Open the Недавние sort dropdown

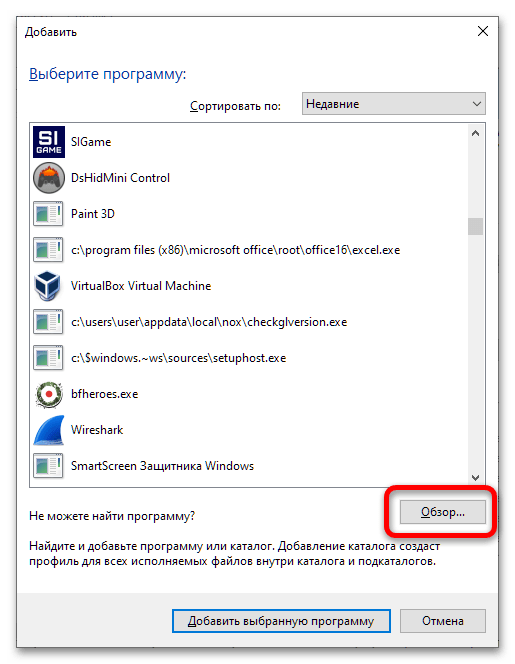pyautogui.click(x=393, y=104)
